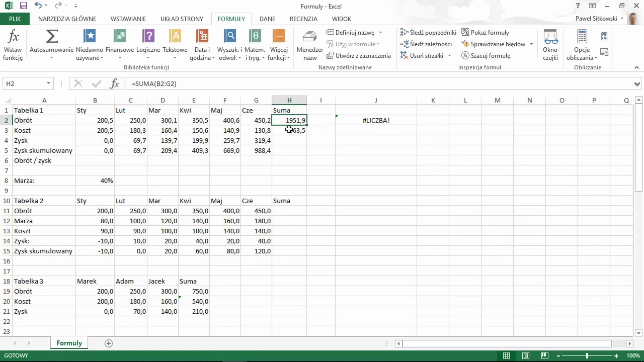Image resolution: width=644 pixels, height=362 pixels.
Task: Zoom in with plus button
Action: point(616,355)
